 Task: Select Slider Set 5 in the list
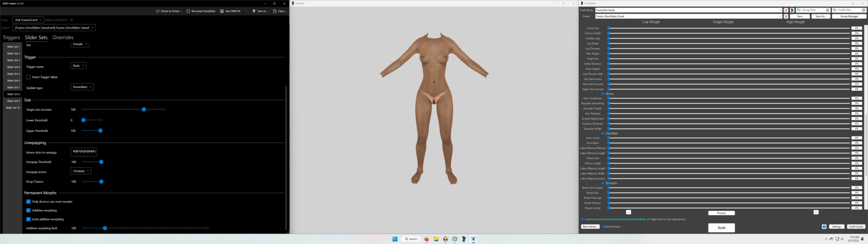[x=13, y=74]
